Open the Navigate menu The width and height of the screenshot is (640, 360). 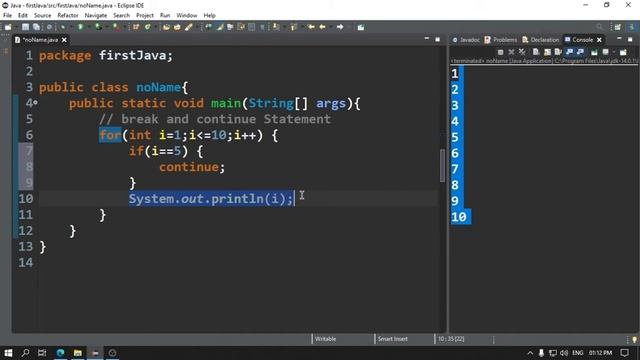click(x=96, y=15)
